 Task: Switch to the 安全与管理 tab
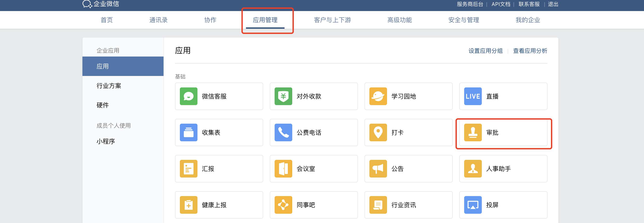[464, 20]
